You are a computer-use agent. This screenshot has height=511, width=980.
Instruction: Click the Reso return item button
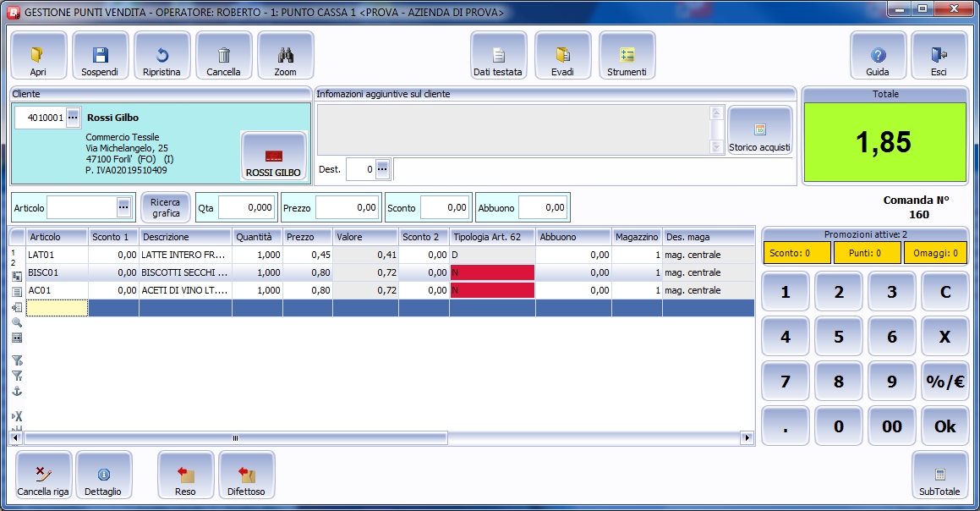[185, 477]
